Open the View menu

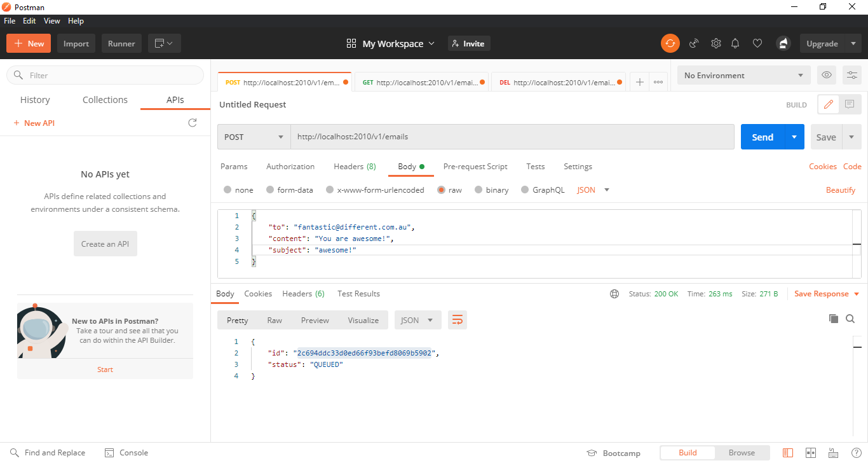(x=52, y=21)
